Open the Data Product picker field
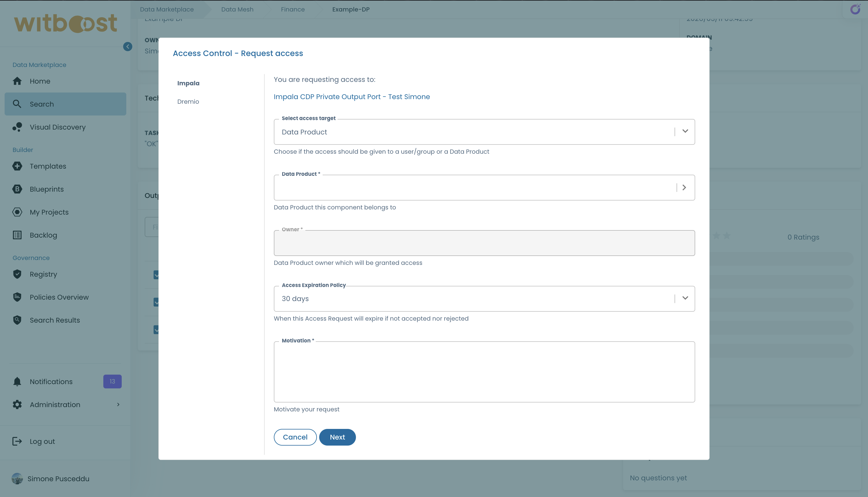The width and height of the screenshot is (868, 497). point(484,187)
